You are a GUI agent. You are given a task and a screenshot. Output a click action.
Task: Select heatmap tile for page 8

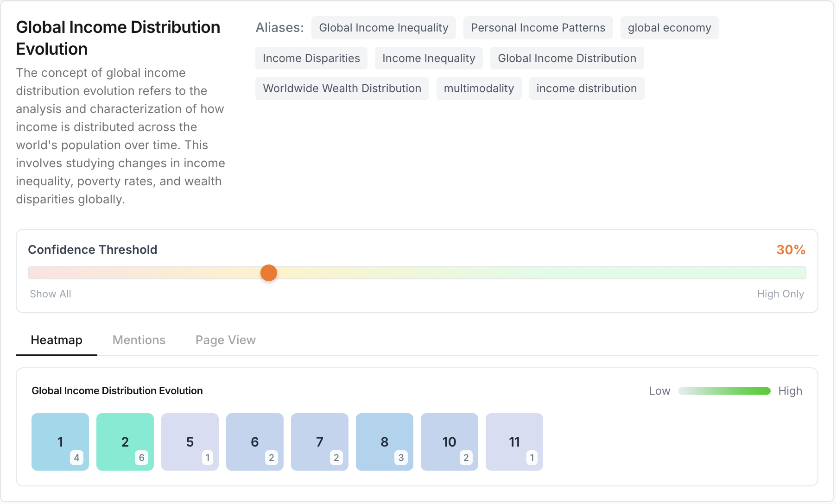[x=385, y=441]
